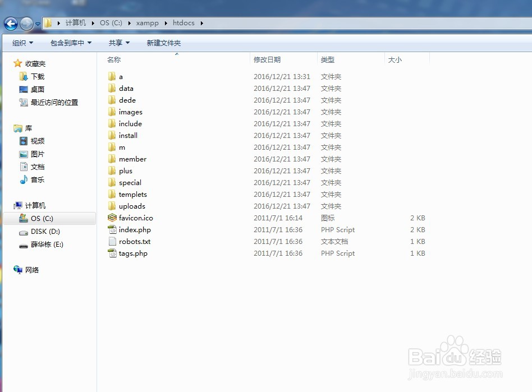Expand arrow after htdocs in address bar
The width and height of the screenshot is (532, 392).
[202, 23]
